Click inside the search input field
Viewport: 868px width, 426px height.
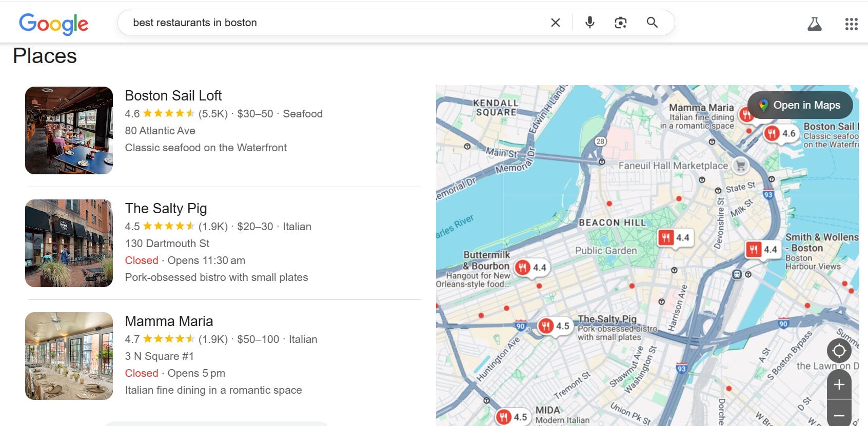[333, 23]
